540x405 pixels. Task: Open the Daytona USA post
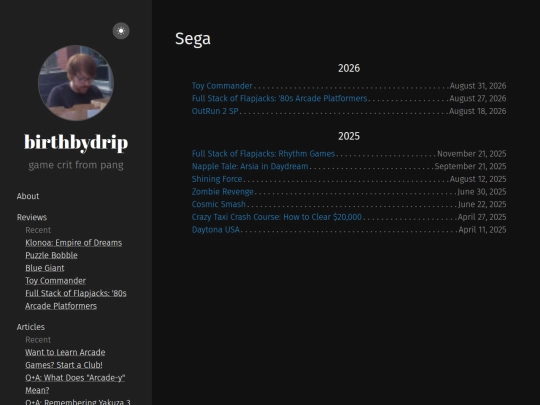pos(216,230)
